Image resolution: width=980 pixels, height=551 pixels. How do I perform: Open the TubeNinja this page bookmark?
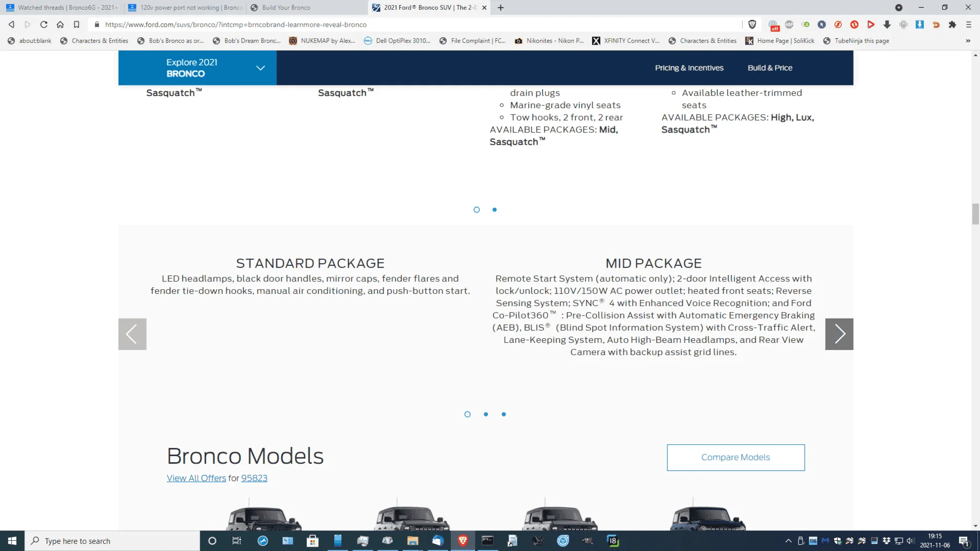856,41
